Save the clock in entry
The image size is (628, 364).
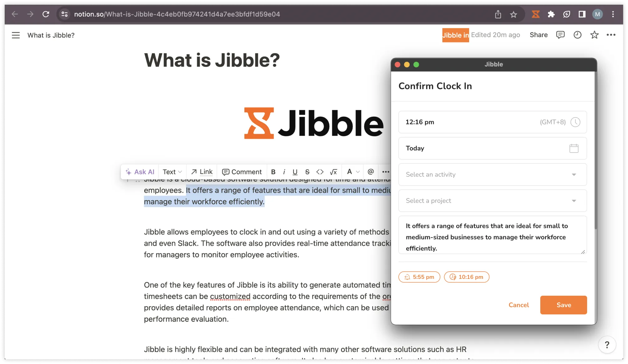pos(563,305)
